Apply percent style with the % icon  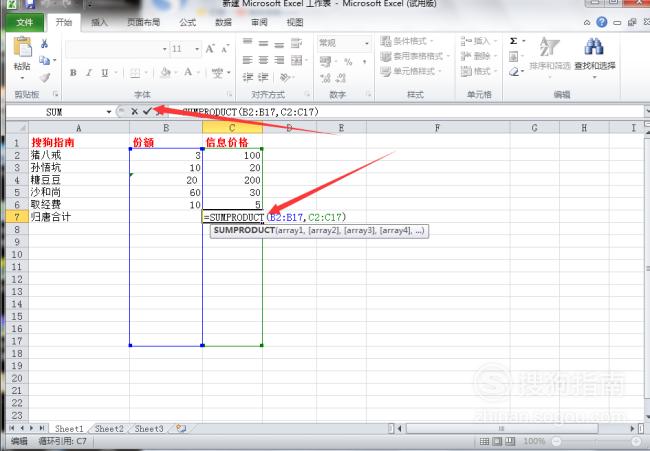tap(348, 62)
